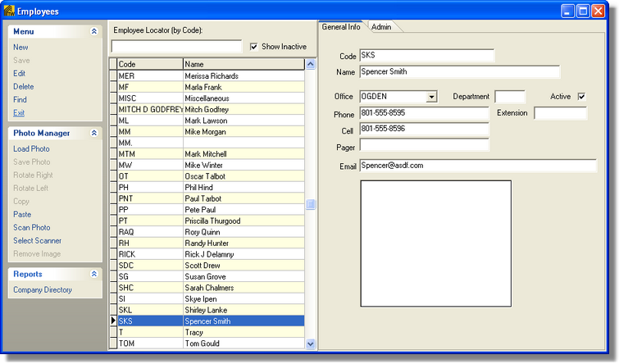Click the Employees window title icon
The image size is (619, 364).
10,11
